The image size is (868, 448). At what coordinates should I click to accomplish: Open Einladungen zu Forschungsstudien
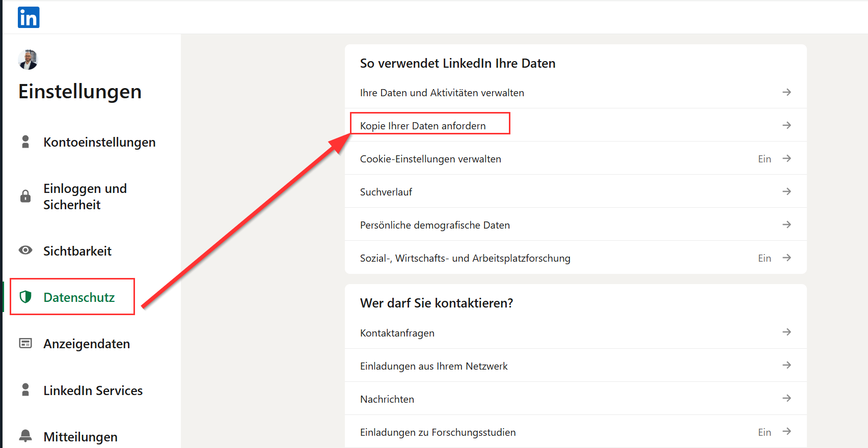[x=576, y=432]
